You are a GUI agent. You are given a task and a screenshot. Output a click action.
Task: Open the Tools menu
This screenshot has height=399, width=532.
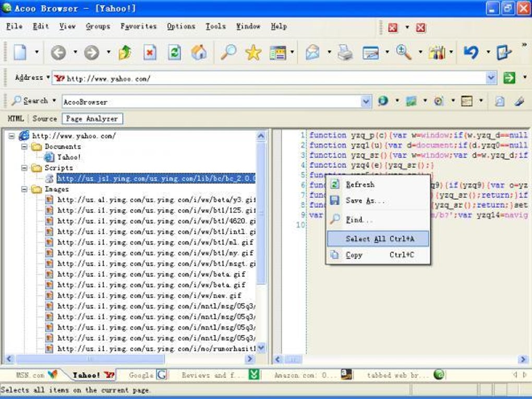coord(215,26)
